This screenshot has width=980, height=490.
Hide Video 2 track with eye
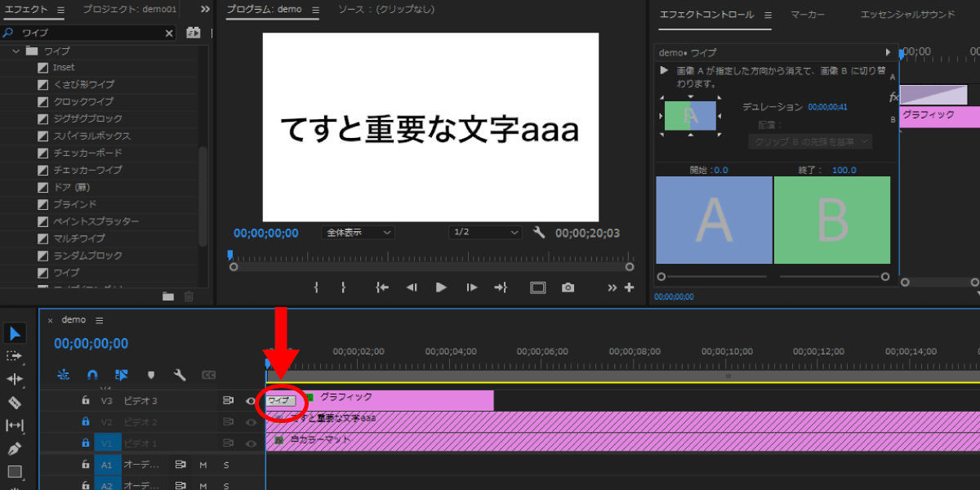coord(251,421)
